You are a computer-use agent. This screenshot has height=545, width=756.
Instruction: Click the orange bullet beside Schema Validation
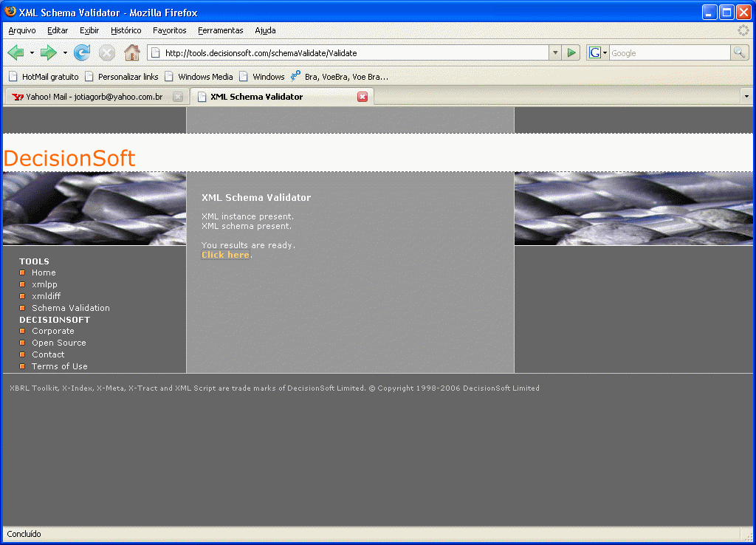coord(22,308)
